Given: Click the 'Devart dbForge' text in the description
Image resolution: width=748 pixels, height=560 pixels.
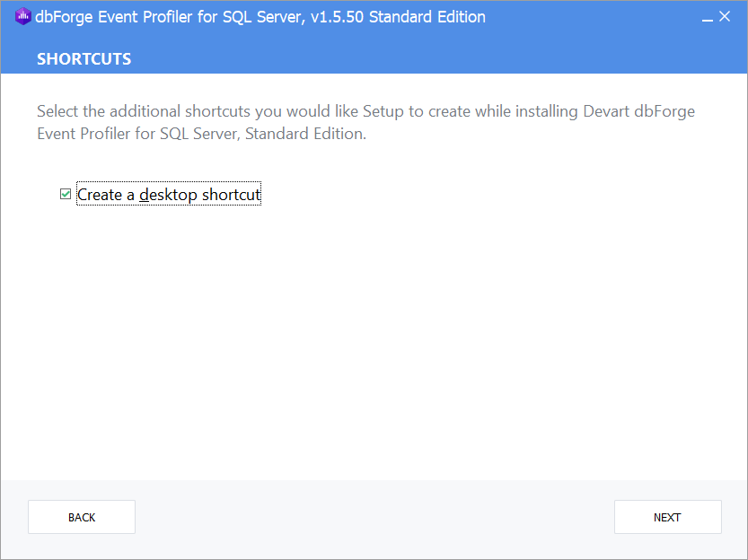Looking at the screenshot, I should coord(638,111).
